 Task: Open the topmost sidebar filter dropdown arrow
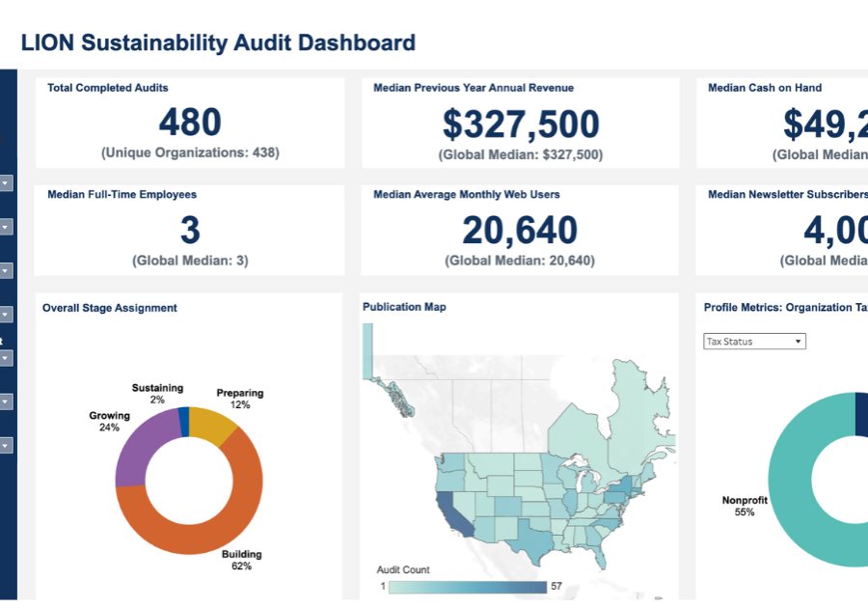(x=6, y=183)
